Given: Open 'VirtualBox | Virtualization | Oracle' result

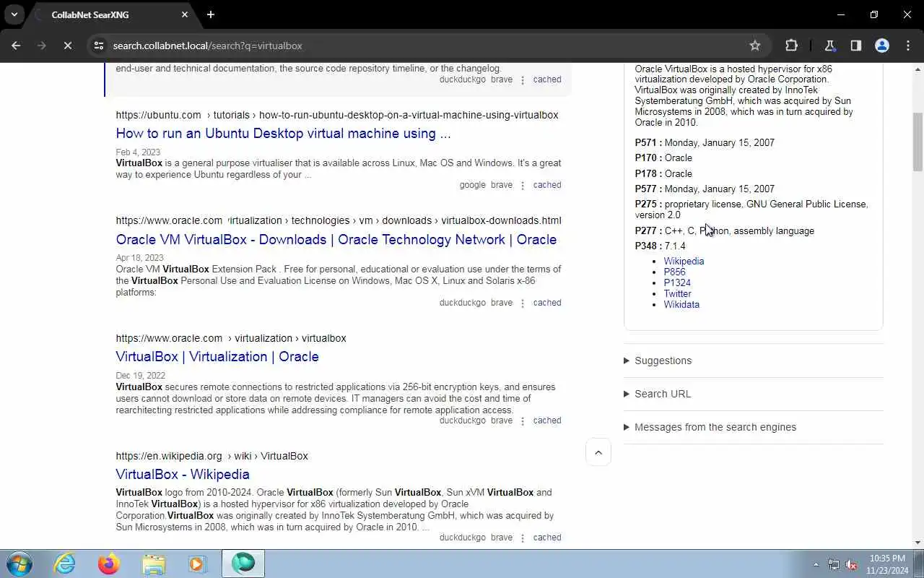Looking at the screenshot, I should pyautogui.click(x=217, y=356).
